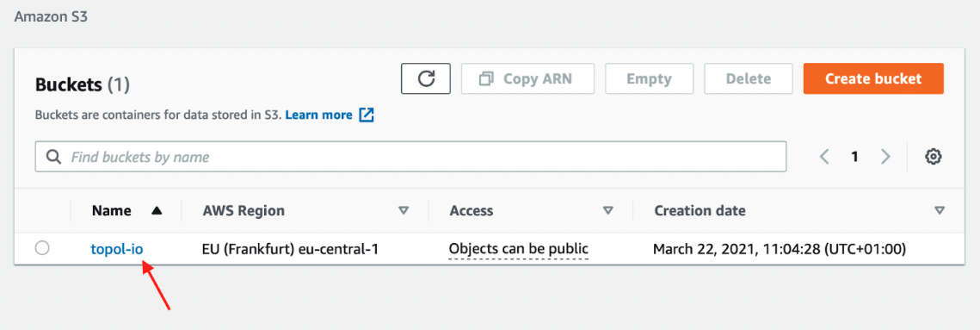Click the Delete button
This screenshot has height=330, width=980.
point(749,79)
